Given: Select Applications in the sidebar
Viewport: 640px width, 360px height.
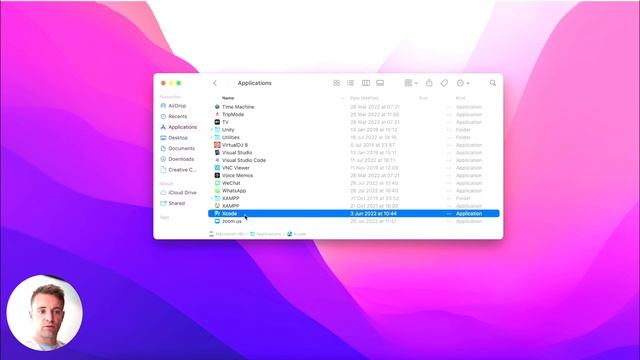Looking at the screenshot, I should pos(179,127).
